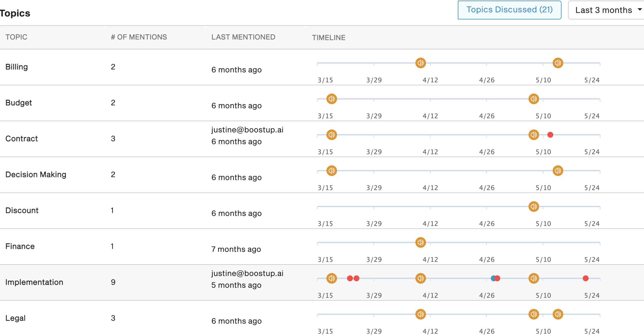Select the Budget topic name
Viewport: 644px width, 336px height.
click(x=19, y=103)
